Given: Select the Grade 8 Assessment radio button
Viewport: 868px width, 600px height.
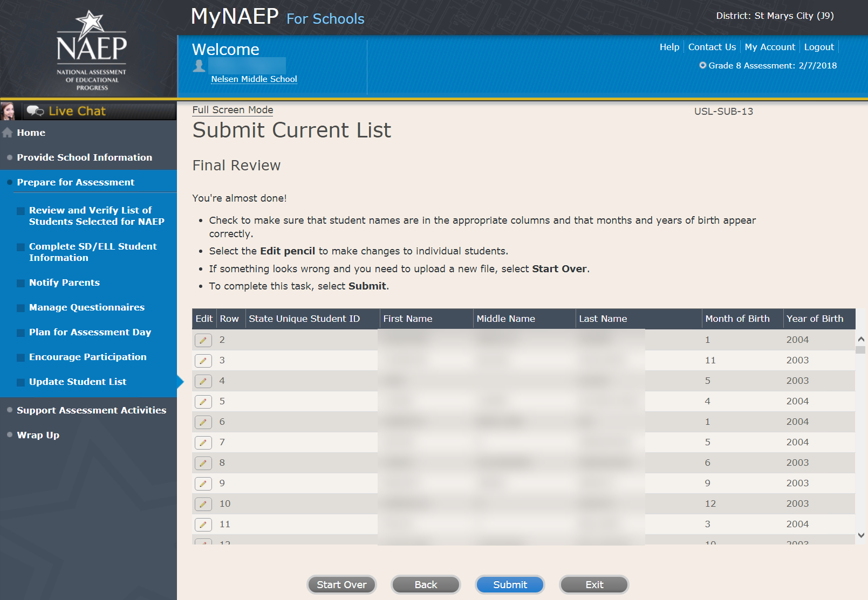Looking at the screenshot, I should pyautogui.click(x=702, y=65).
